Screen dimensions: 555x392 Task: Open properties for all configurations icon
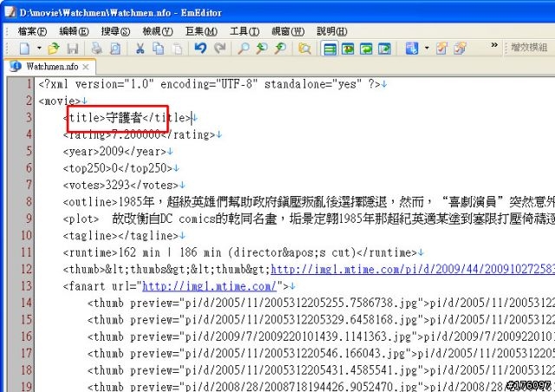(x=460, y=49)
